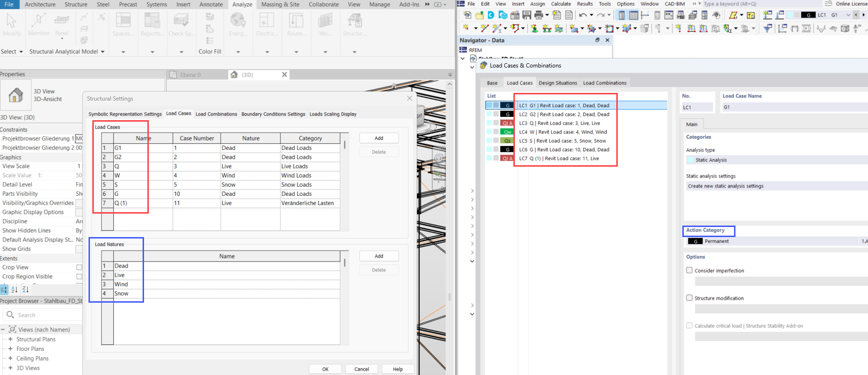Image resolution: width=868 pixels, height=375 pixels.
Task: Open Structural Analytical Model panel dropdown
Action: (67, 51)
